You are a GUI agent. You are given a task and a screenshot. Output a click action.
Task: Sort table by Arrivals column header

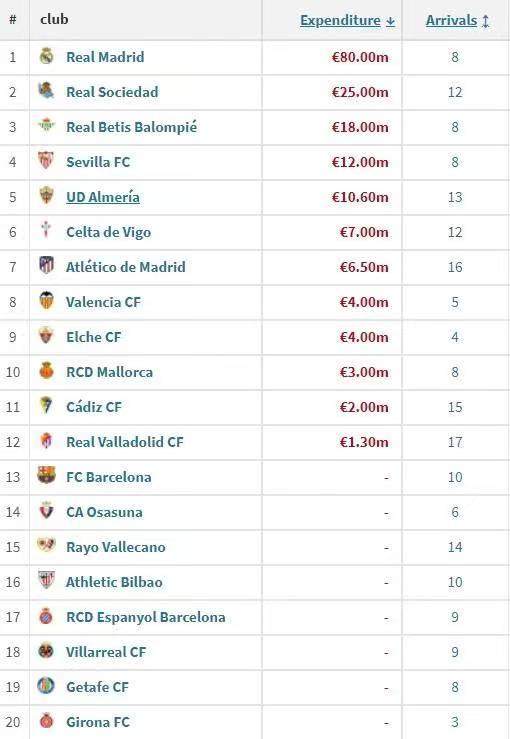(x=452, y=20)
